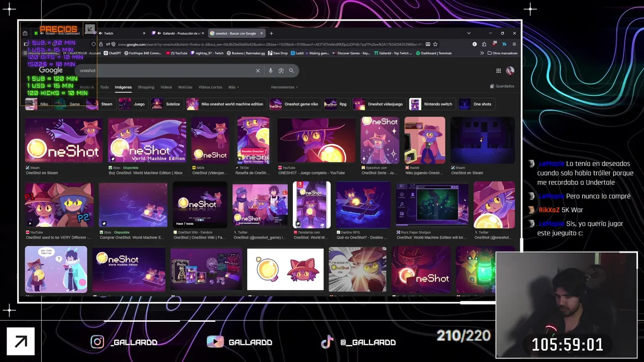Screen dimensions: 644x362
Task: Open Guardadas saved items
Action: click(x=502, y=86)
